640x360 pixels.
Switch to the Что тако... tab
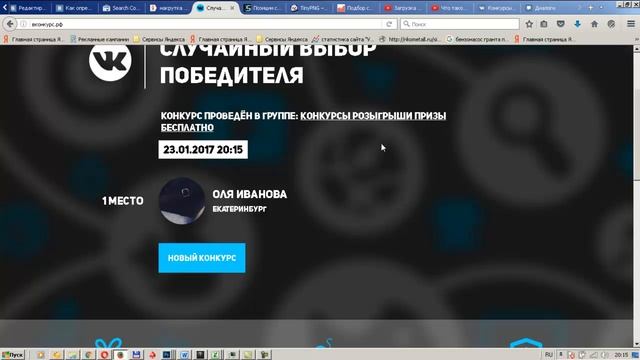point(450,8)
